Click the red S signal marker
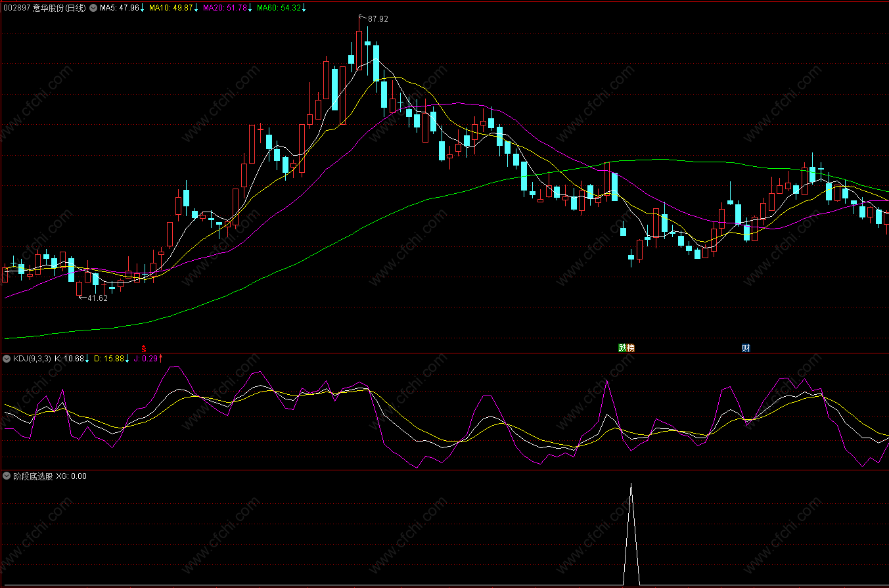The width and height of the screenshot is (889, 588). 144,348
